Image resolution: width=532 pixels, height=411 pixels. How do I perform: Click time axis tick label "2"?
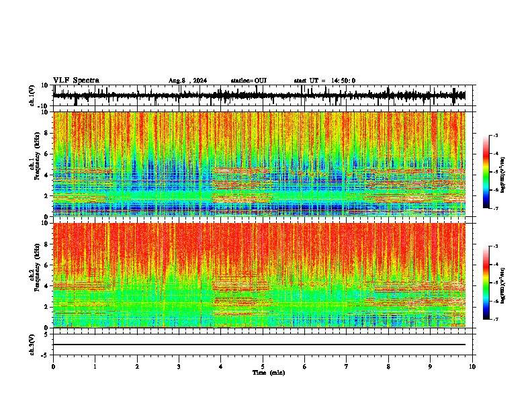[x=137, y=367]
